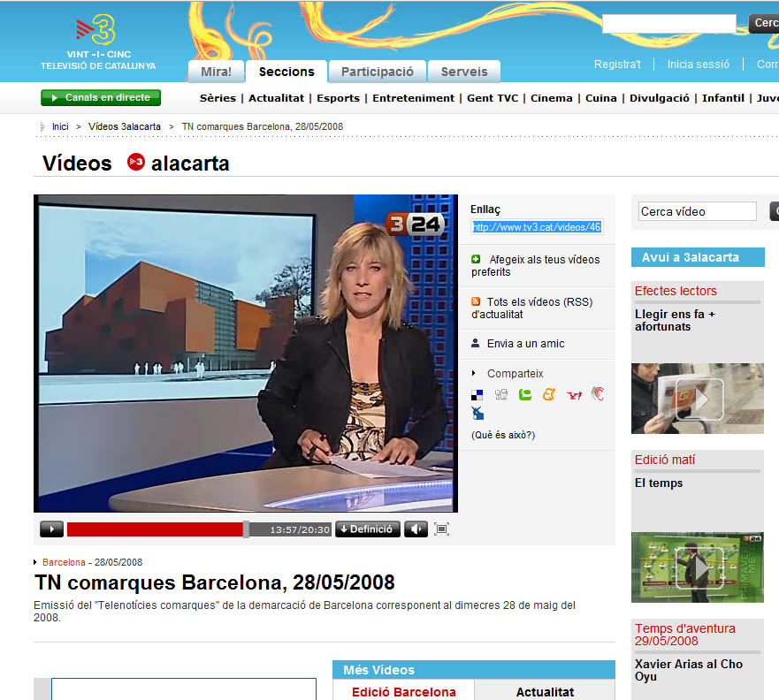Viewport: 779px width, 700px height.
Task: Click the grey video progress handle
Action: click(x=246, y=529)
